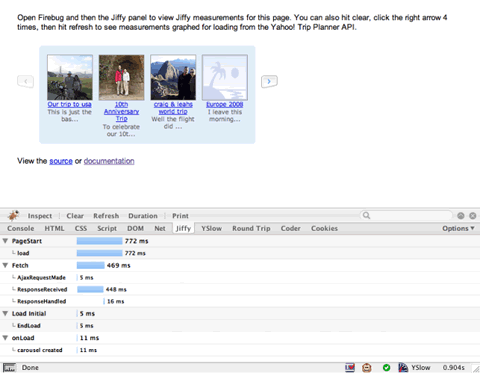Click the 10th Anniversary Trip photo thumbnail

click(122, 77)
